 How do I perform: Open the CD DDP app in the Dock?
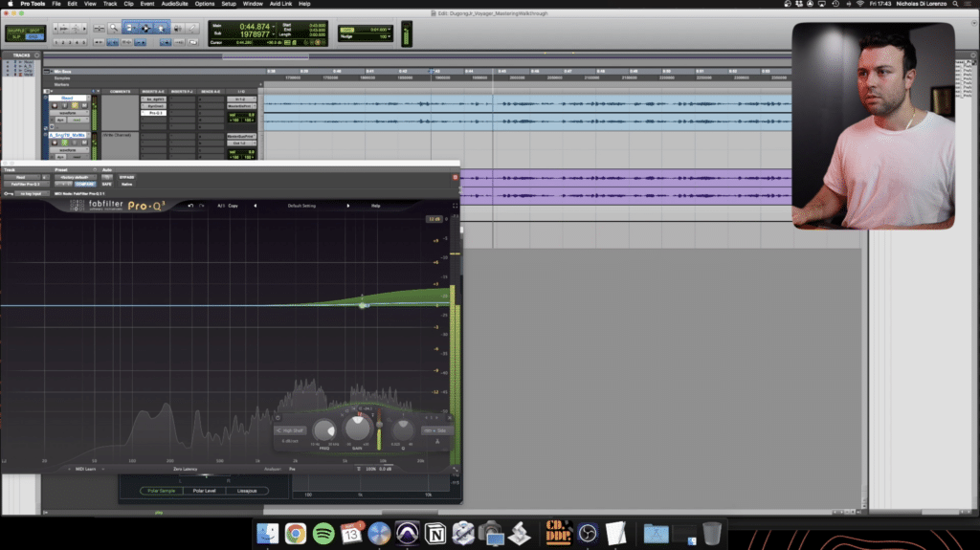click(558, 533)
